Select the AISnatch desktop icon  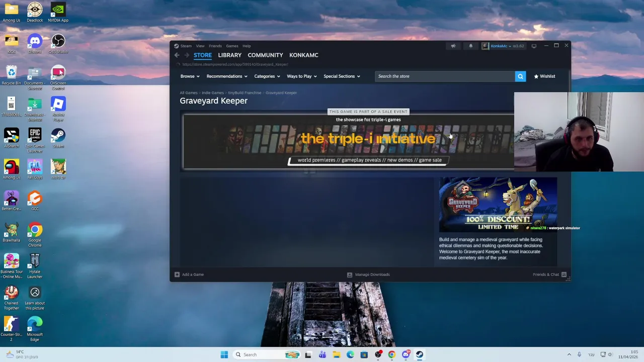click(x=11, y=138)
